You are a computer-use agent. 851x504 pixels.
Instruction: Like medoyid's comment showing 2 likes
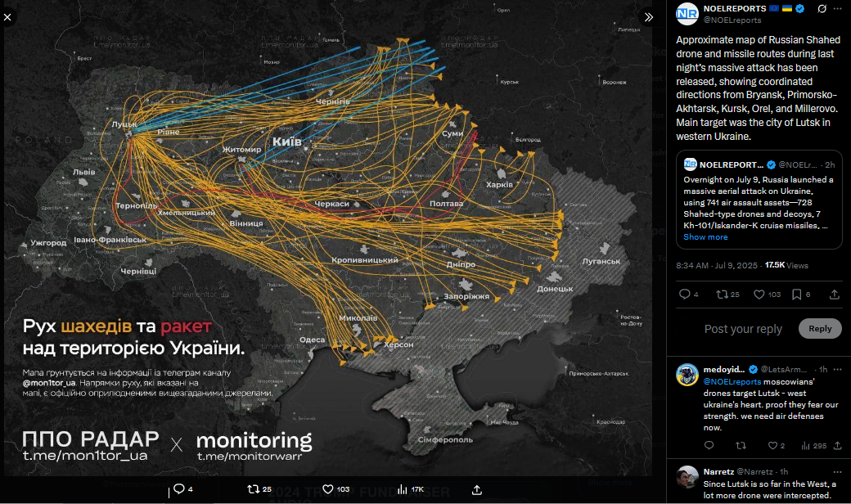pyautogui.click(x=772, y=445)
